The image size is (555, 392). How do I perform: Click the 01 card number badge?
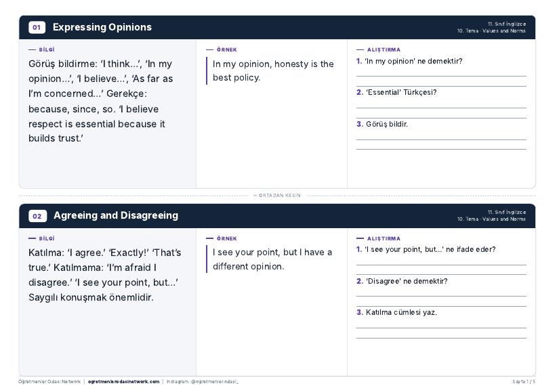(37, 28)
